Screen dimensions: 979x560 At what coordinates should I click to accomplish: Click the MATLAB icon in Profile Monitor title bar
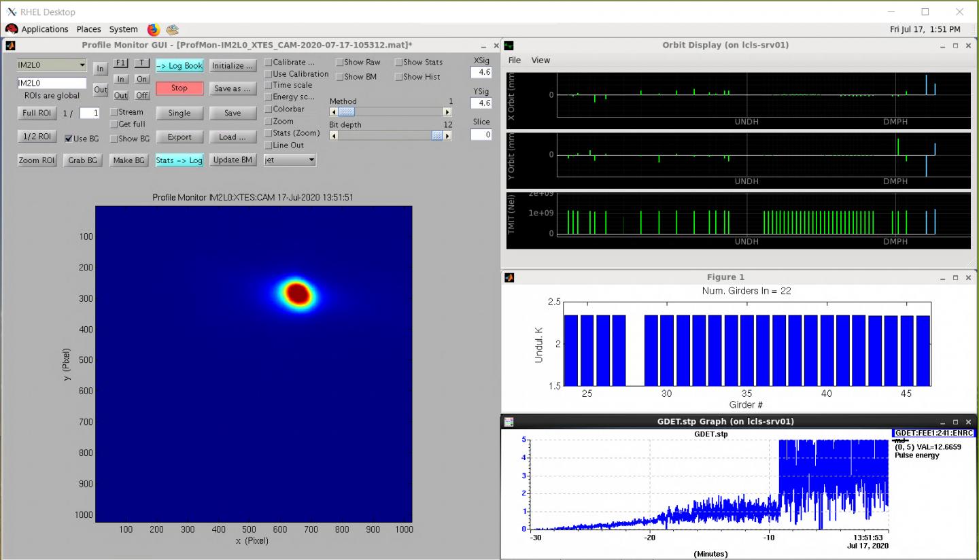click(x=10, y=46)
